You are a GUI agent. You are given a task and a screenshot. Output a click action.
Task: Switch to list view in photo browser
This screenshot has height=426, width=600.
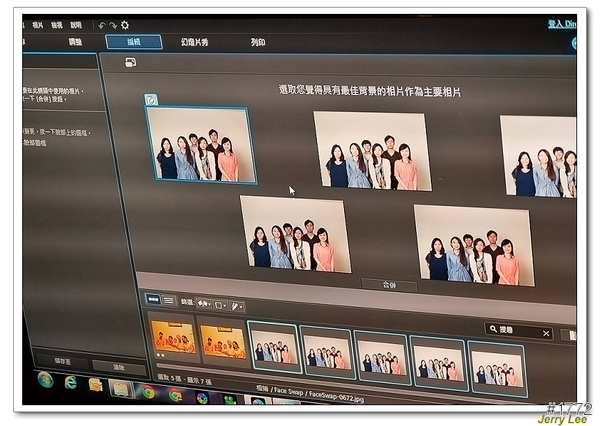pos(169,300)
